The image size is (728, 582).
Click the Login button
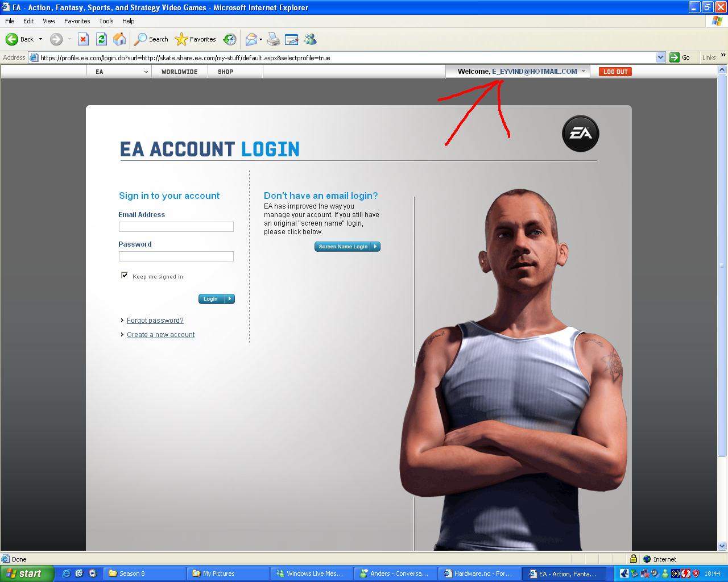coord(216,299)
